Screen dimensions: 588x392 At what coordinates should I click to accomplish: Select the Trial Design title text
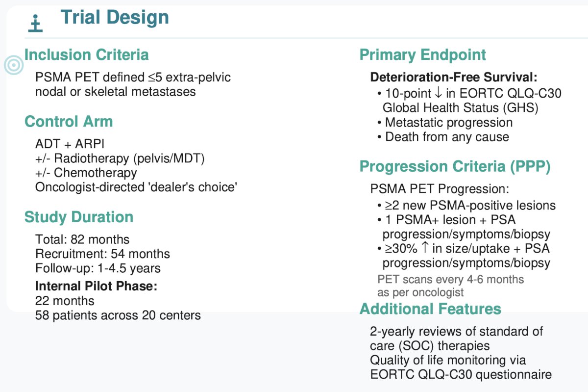115,18
